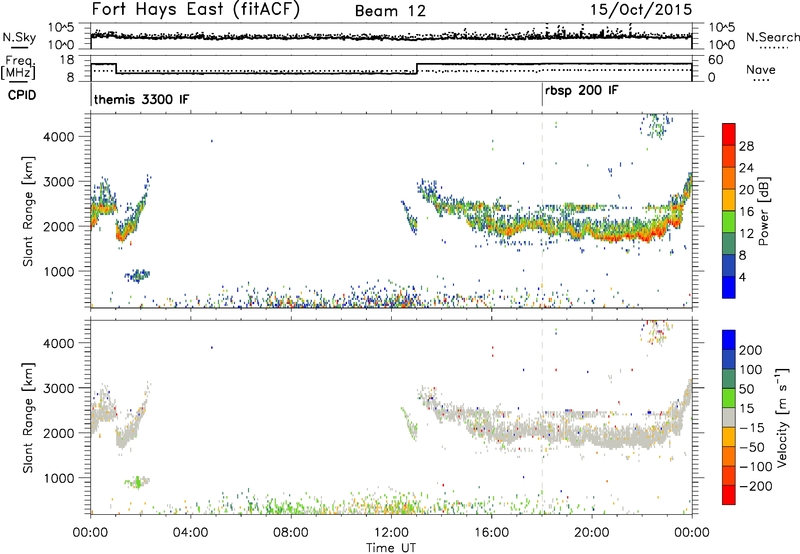The width and height of the screenshot is (800, 554).
Task: Click the 'CPID' row label
Action: 22,95
